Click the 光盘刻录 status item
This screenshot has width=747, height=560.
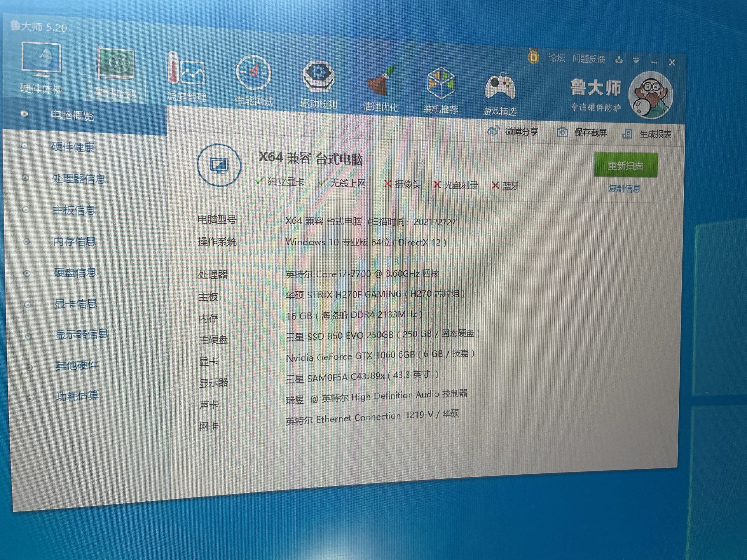455,185
